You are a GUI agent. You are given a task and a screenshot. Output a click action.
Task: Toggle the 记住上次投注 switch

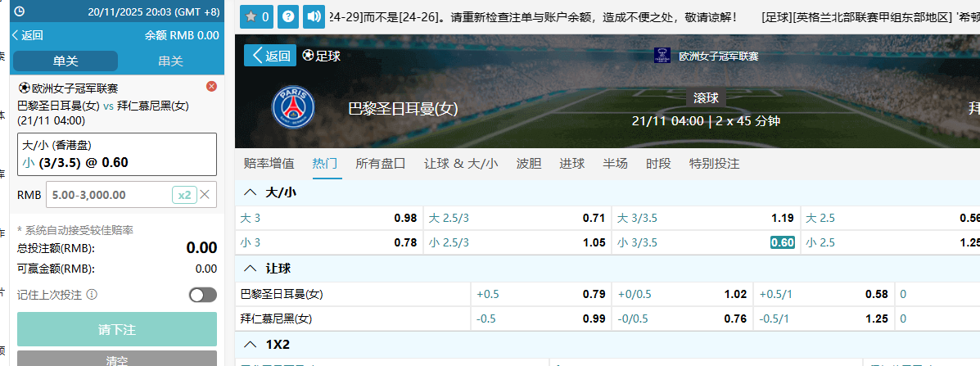click(x=202, y=295)
